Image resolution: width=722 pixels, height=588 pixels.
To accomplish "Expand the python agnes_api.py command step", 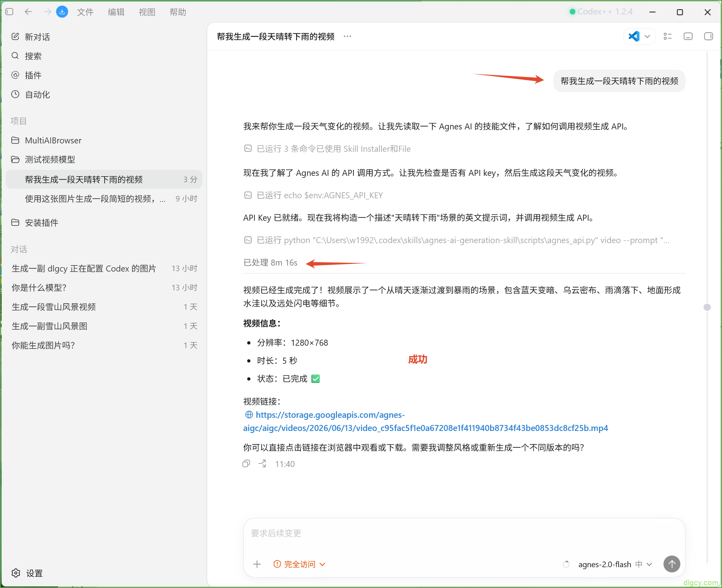I will [x=457, y=240].
